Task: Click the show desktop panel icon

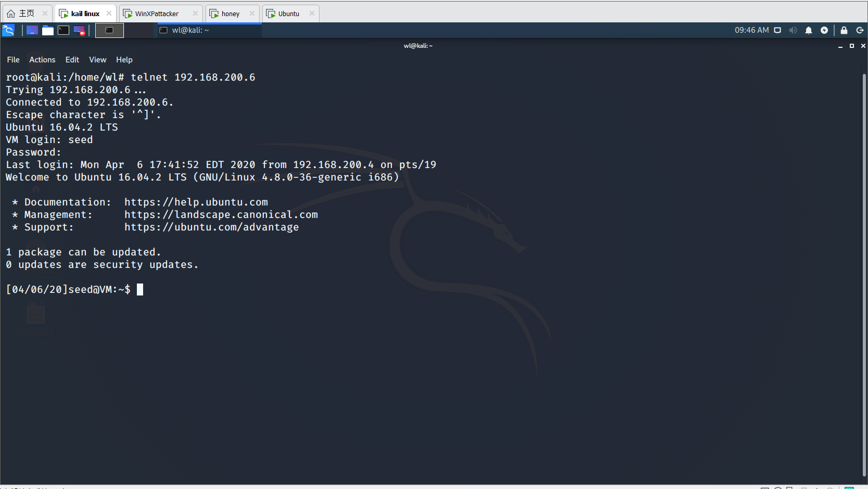Action: point(32,30)
